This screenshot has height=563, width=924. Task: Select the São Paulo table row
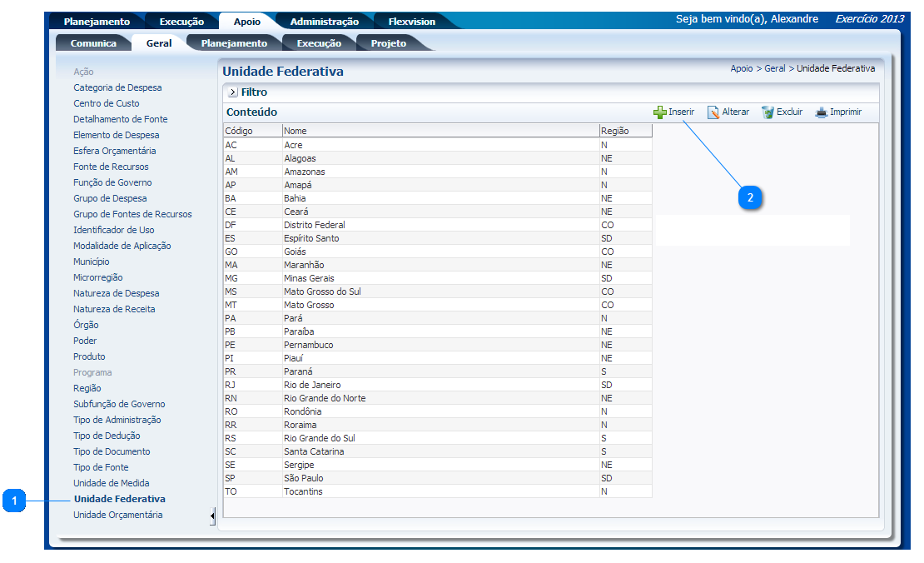[303, 478]
